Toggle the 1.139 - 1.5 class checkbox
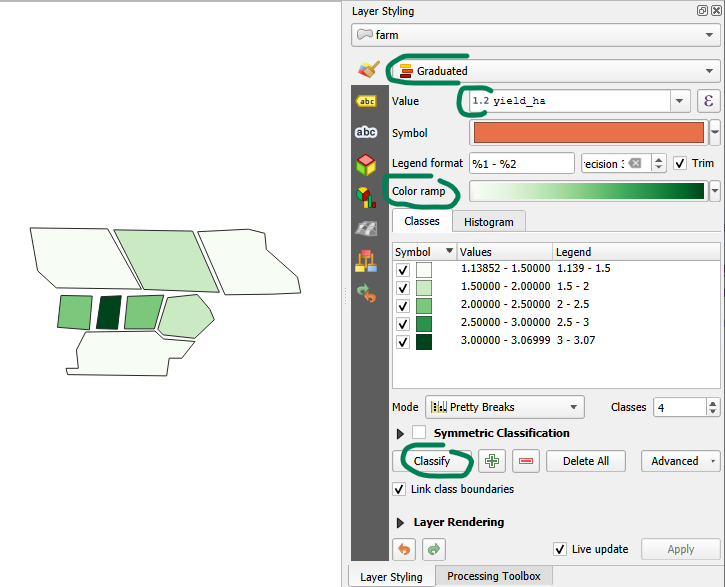 tap(403, 270)
